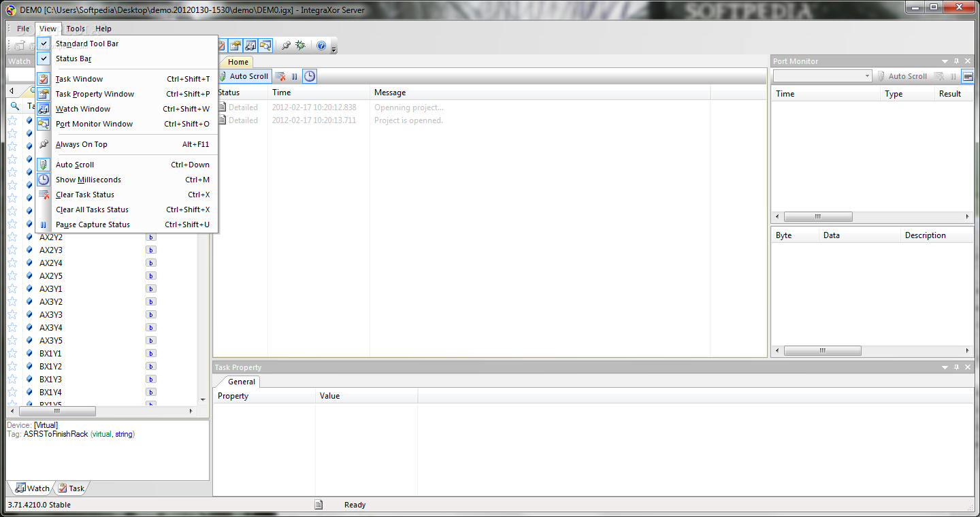Click Clear All Tasks Status menu entry
Screen dimensions: 980x517
(x=127, y=210)
